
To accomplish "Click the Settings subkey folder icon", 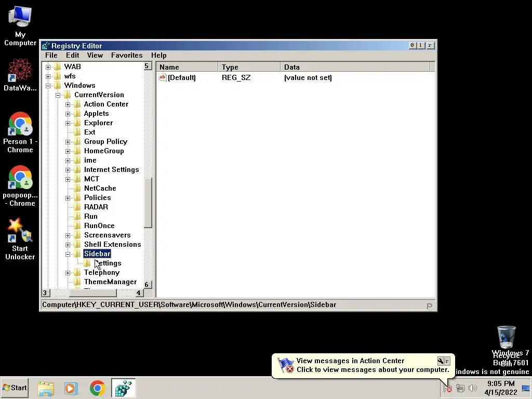I will coord(87,263).
